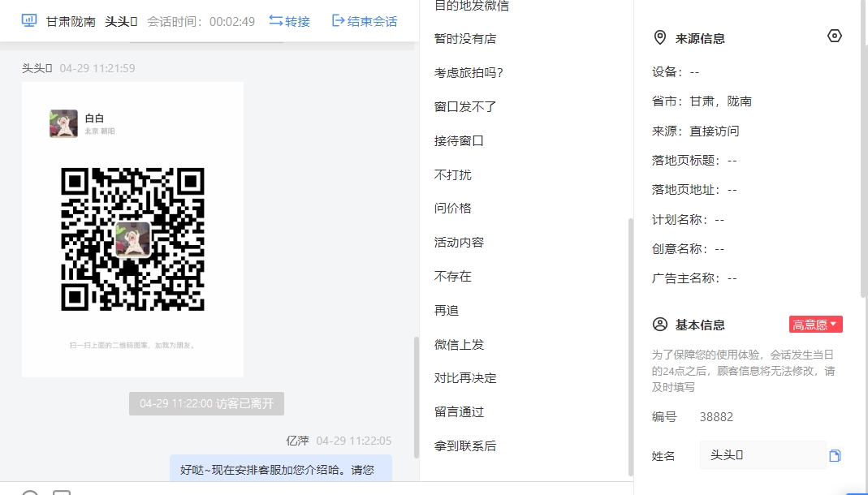Select quick reply 考虑旅拍吗?
This screenshot has height=495, width=868.
pyautogui.click(x=469, y=72)
